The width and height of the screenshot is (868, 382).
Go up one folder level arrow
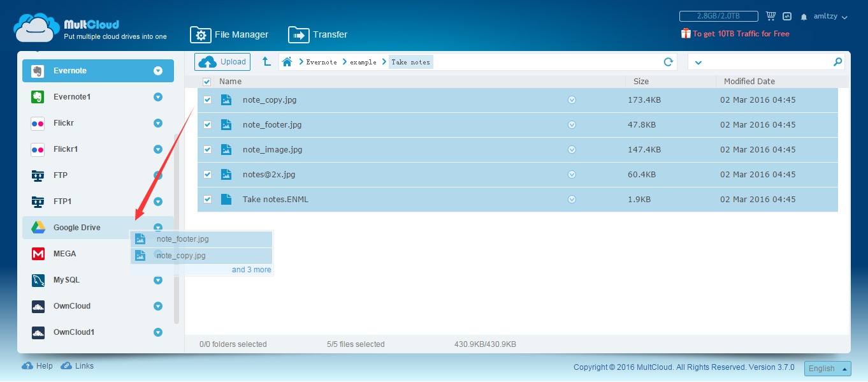266,62
